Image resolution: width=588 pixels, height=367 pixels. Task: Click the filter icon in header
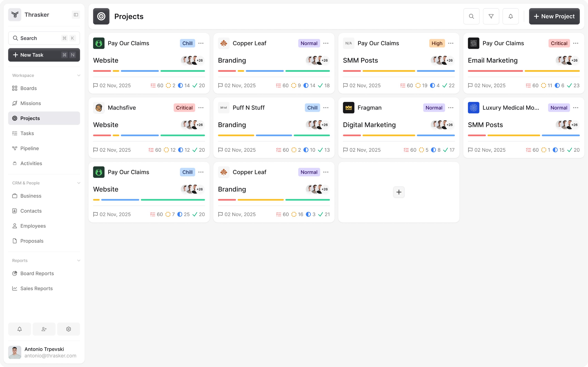coord(491,16)
